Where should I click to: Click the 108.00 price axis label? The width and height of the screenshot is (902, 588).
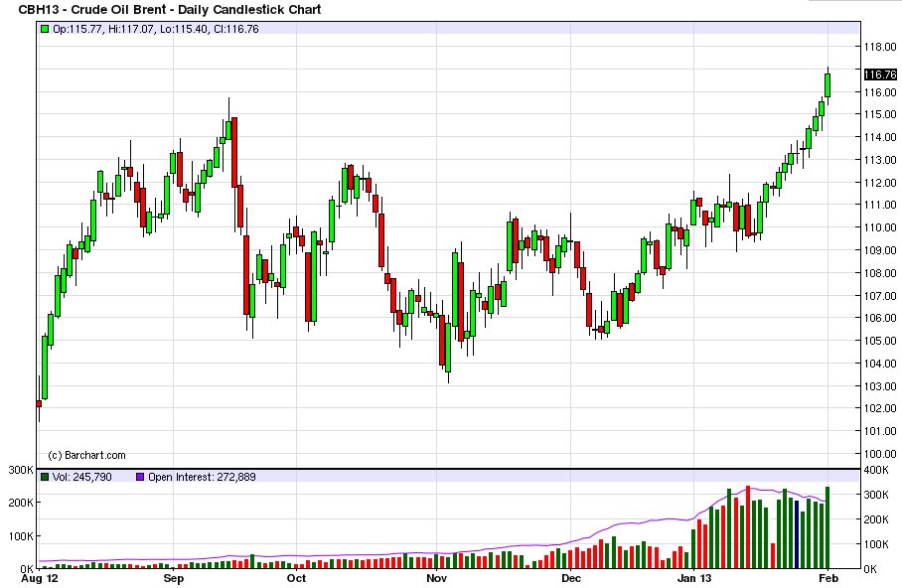(x=880, y=273)
